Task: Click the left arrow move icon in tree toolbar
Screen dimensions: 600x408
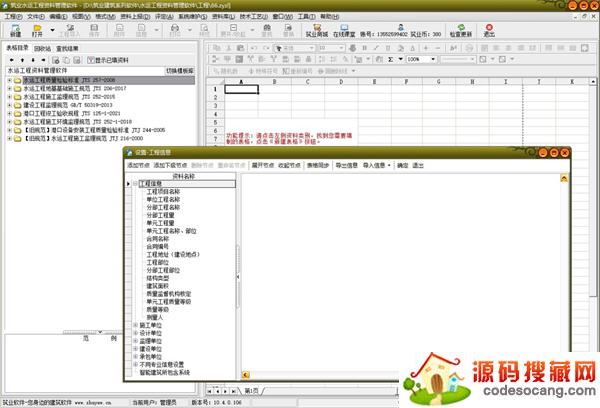Action: click(12, 60)
